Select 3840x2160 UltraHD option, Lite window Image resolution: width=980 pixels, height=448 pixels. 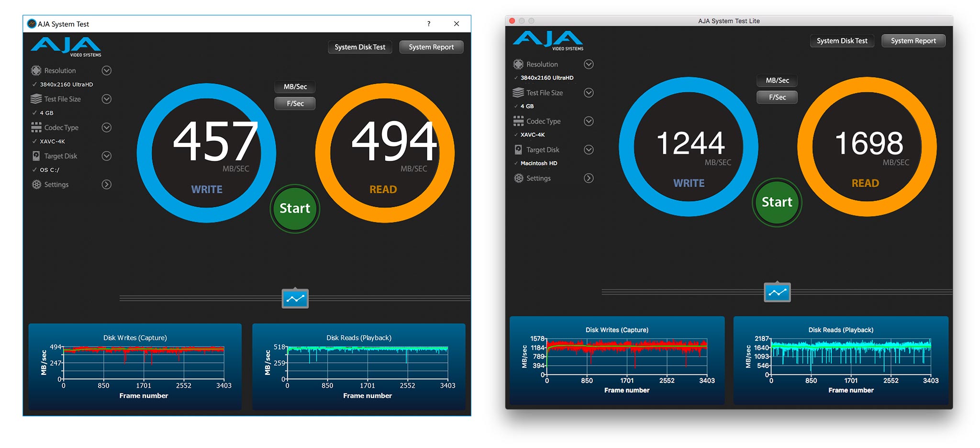coord(547,78)
